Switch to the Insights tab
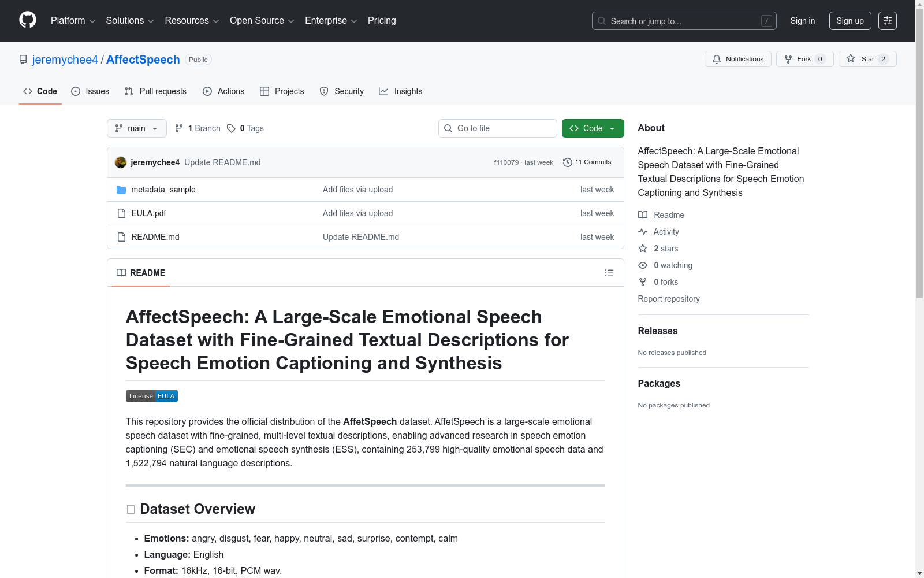Screen dimensions: 924x578 pos(400,91)
